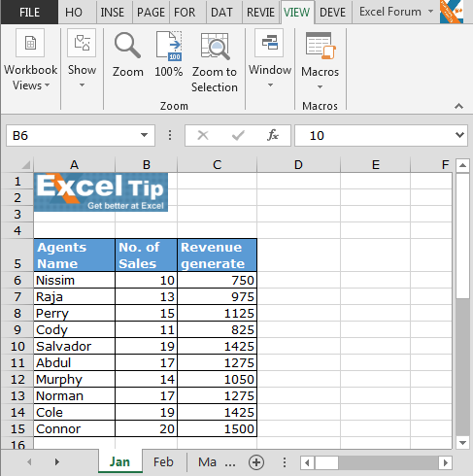Viewport: 473px width, 476px height.
Task: Select column C header
Action: 217,165
